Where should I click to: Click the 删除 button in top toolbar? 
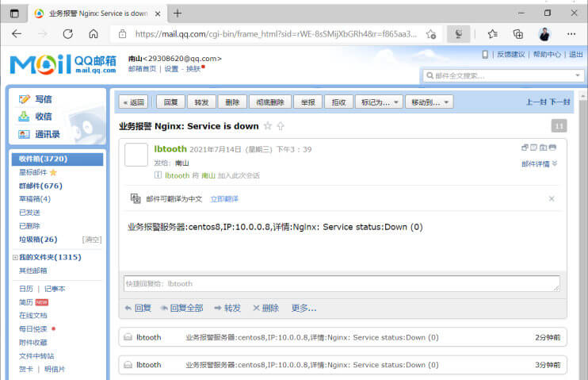pos(232,102)
